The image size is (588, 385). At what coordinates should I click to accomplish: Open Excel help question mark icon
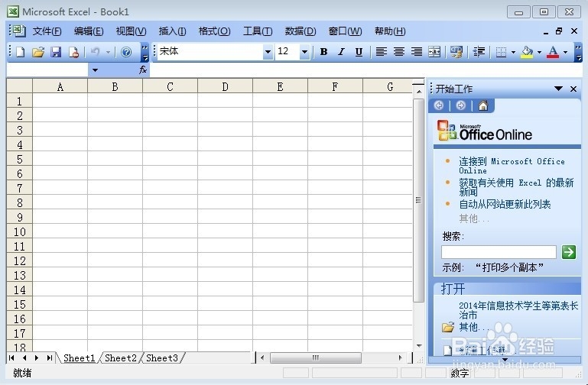click(126, 52)
